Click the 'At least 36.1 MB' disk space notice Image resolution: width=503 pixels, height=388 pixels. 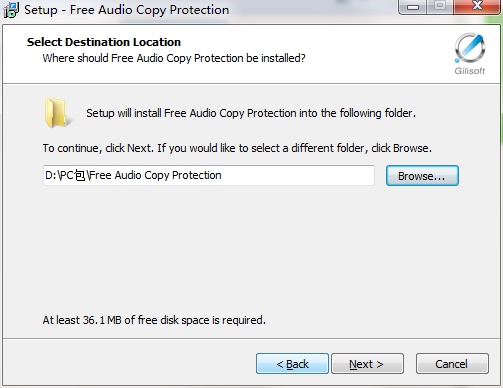coord(154,320)
